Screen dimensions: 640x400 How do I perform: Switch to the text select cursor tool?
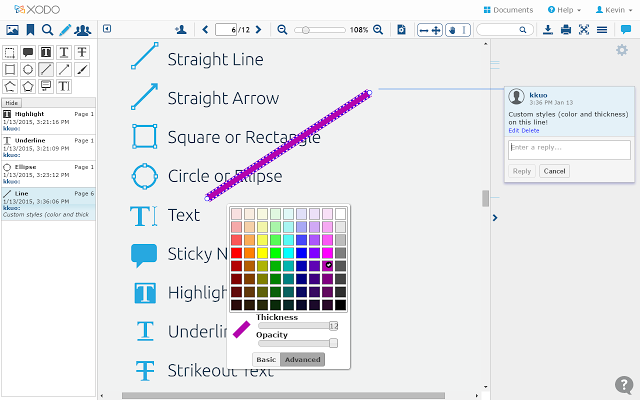click(x=464, y=30)
